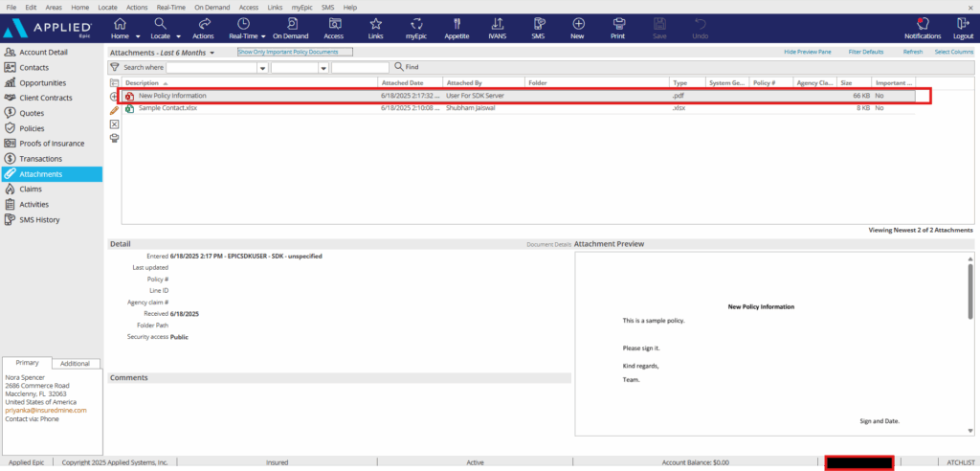Image resolution: width=980 pixels, height=471 pixels.
Task: Click the IVANS toolbar icon
Action: 498,24
